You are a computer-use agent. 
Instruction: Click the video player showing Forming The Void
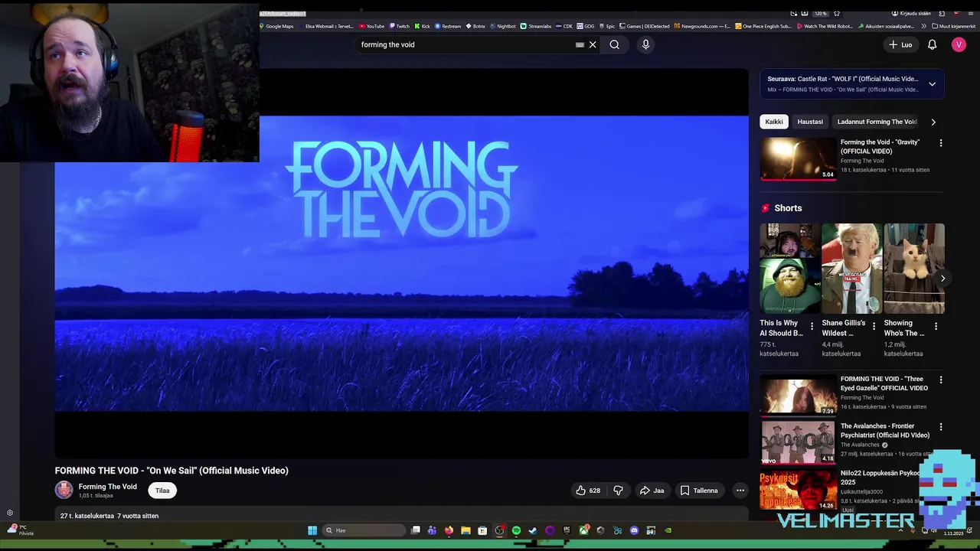(x=401, y=263)
